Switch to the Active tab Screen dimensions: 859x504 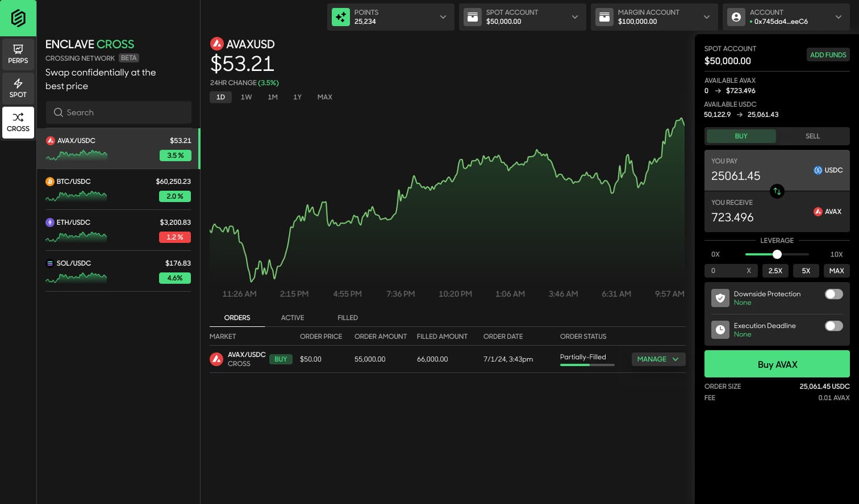[x=293, y=318]
